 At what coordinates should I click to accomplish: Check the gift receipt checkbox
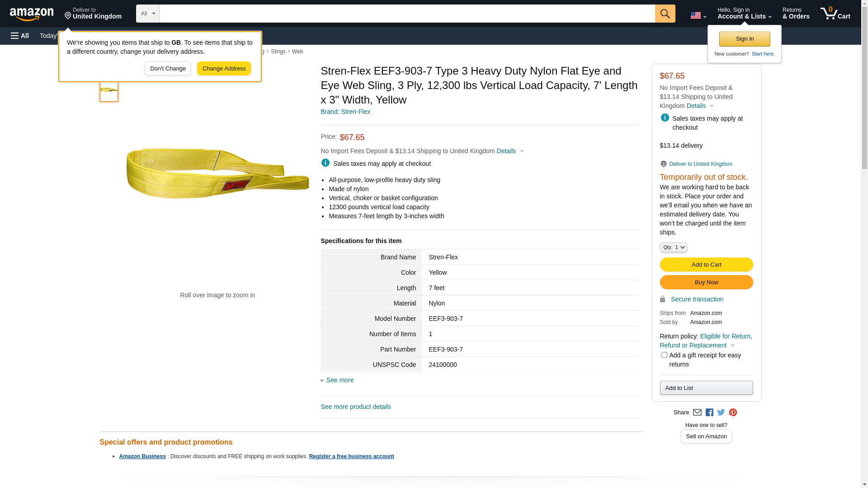664,355
